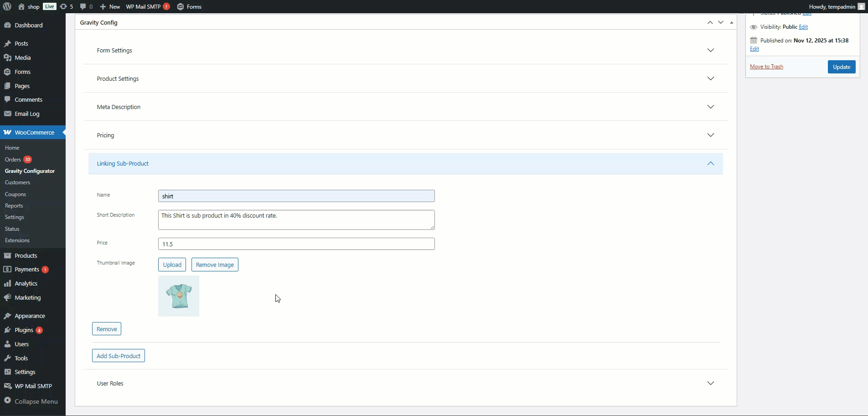This screenshot has height=416, width=868.
Task: Click the tempadmin user avatar
Action: pos(861,6)
